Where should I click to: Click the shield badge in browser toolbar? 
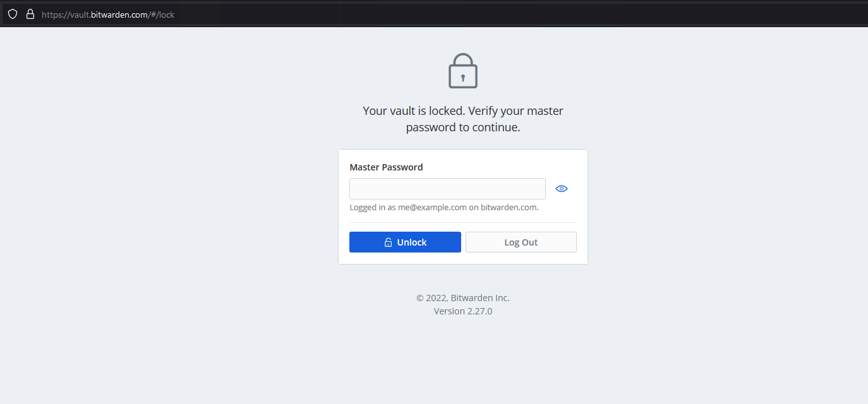pos(12,14)
